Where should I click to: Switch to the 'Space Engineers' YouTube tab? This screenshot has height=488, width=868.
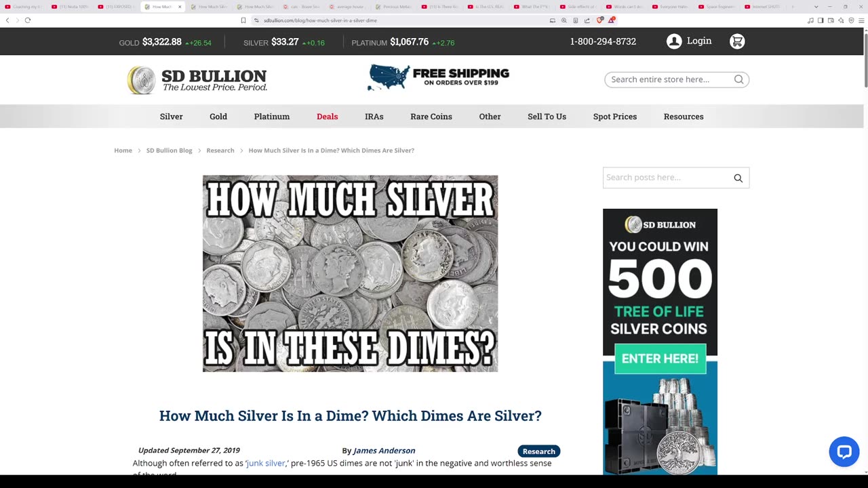pos(717,7)
